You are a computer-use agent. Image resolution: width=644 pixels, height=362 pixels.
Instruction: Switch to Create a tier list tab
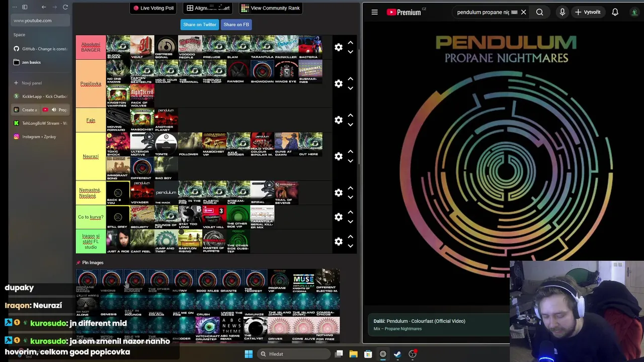[x=26, y=110]
